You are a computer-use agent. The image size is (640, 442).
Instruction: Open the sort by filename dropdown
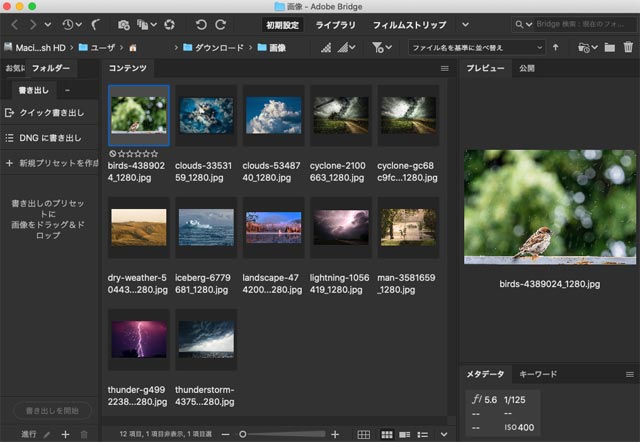(477, 48)
